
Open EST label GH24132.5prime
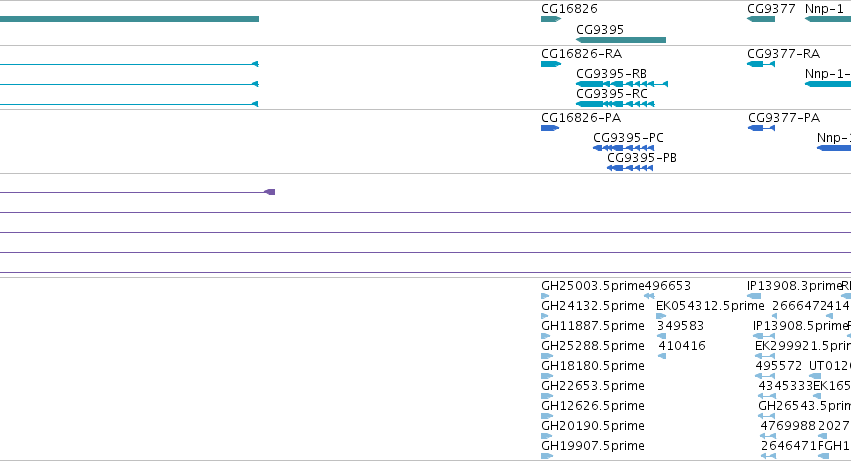coord(593,306)
